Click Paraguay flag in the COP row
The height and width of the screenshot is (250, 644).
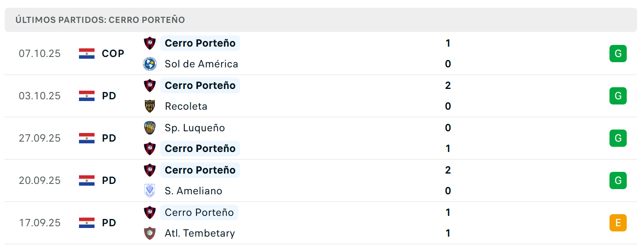(x=87, y=54)
